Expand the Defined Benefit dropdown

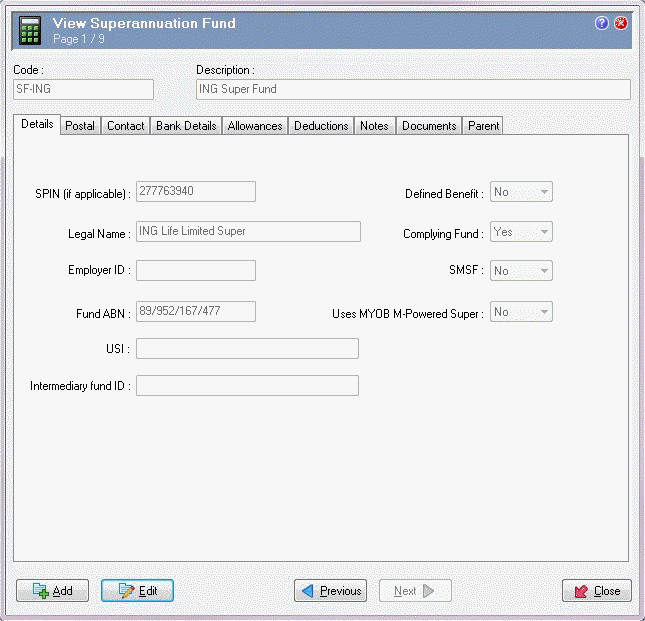[544, 192]
